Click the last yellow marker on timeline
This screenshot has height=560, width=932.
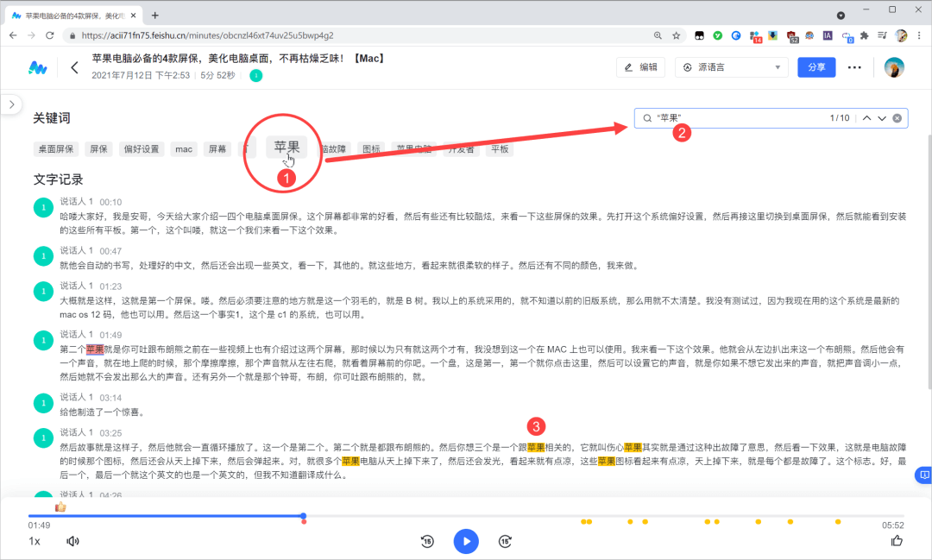[x=837, y=522]
